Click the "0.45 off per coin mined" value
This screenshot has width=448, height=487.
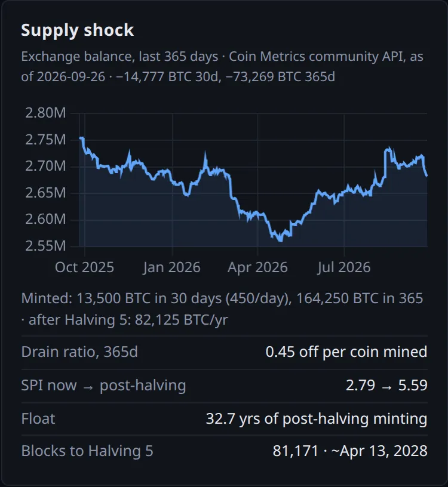tap(346, 352)
